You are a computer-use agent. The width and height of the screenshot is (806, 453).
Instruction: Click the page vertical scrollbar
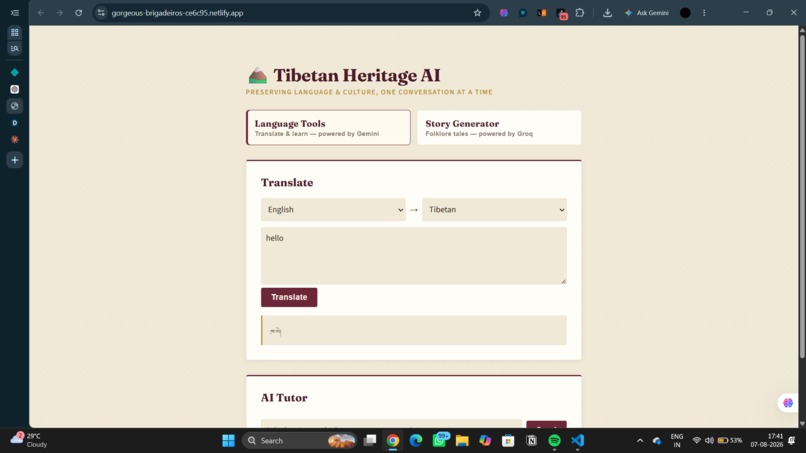pyautogui.click(x=802, y=195)
